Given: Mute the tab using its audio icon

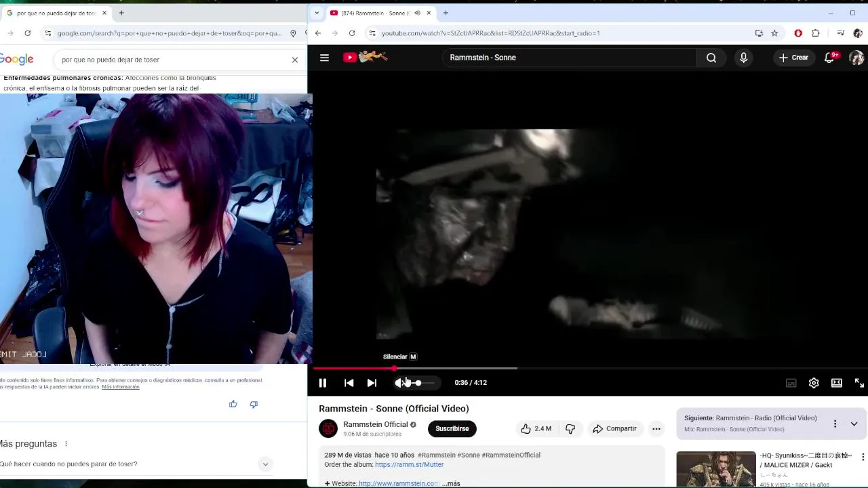Looking at the screenshot, I should tap(417, 13).
